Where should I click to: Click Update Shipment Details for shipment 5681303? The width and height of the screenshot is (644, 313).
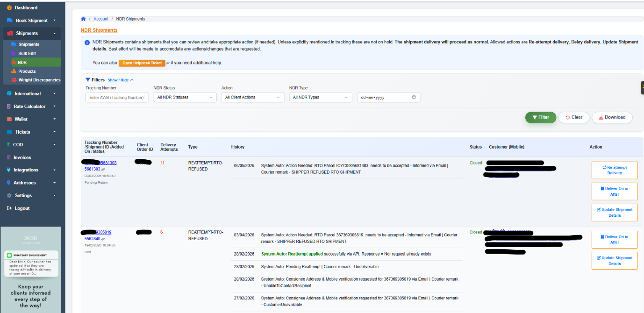(x=615, y=213)
